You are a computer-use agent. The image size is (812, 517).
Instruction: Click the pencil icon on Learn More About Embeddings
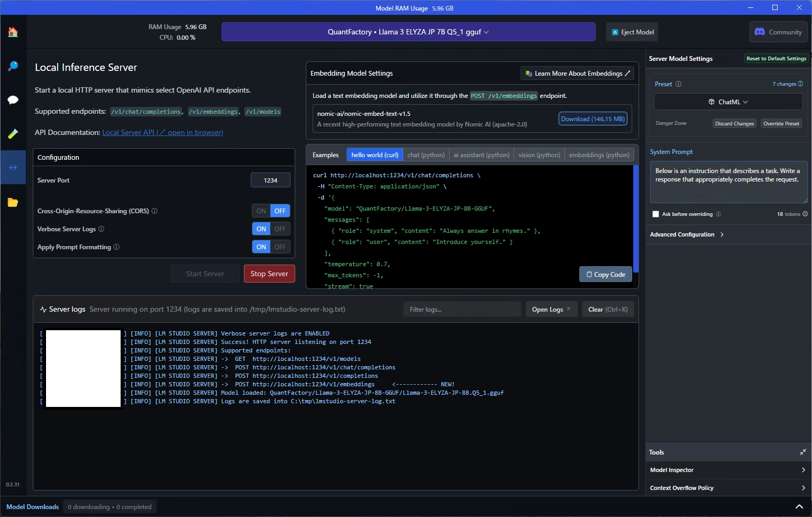coord(627,73)
